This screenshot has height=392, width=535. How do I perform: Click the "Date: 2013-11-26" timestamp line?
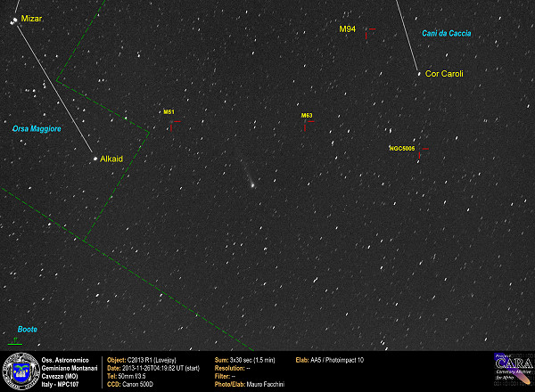(153, 369)
